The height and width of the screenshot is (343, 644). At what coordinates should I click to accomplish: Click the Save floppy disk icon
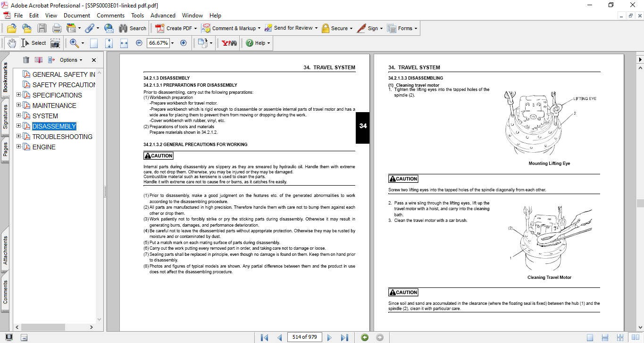coord(42,28)
